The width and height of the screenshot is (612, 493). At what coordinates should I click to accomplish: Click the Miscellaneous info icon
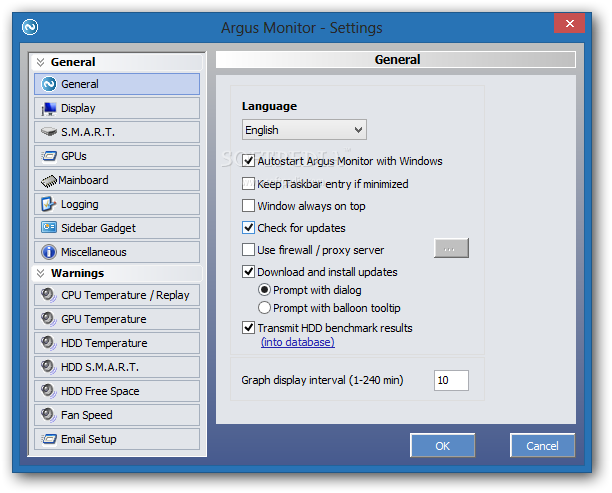(x=49, y=252)
